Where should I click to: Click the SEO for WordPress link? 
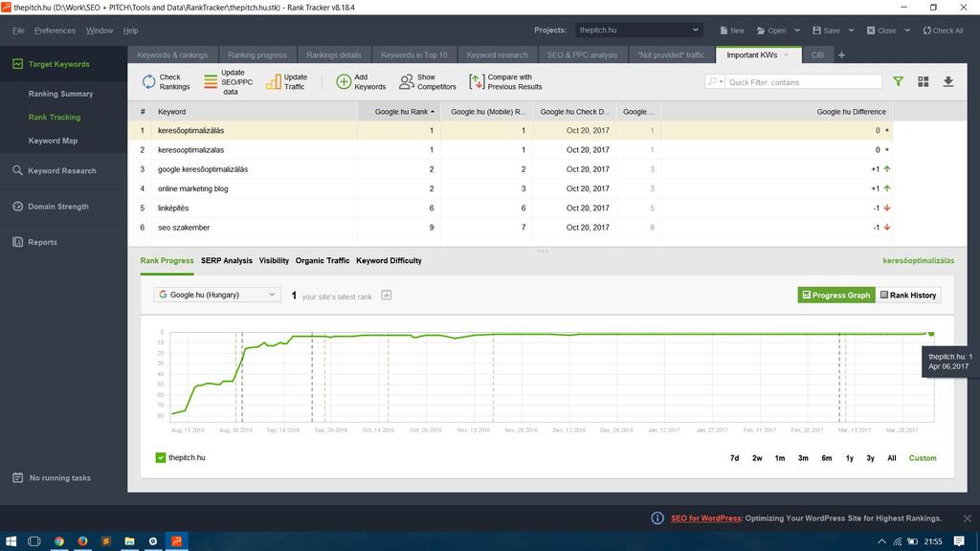tap(706, 518)
